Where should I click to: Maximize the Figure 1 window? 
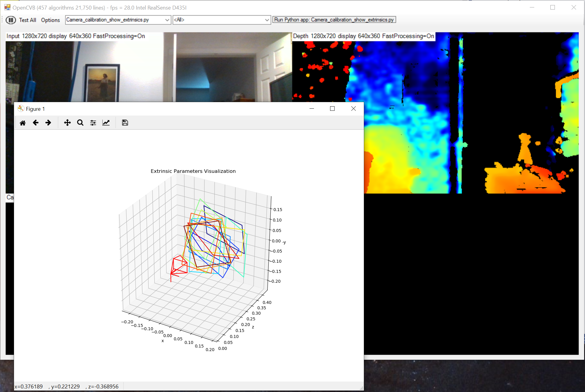pos(332,109)
